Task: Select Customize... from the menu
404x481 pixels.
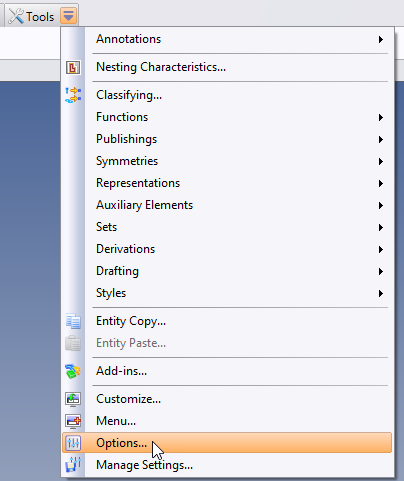Action: 227,399
